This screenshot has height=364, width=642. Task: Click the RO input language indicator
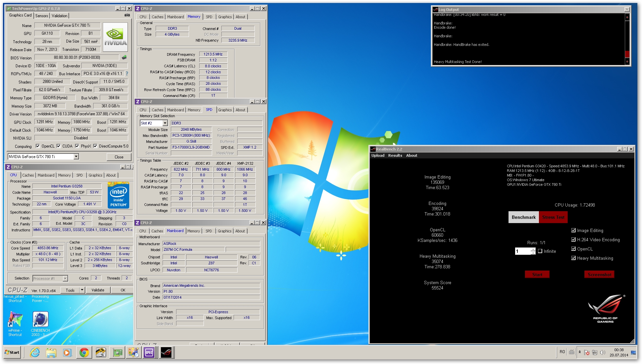[x=562, y=352]
